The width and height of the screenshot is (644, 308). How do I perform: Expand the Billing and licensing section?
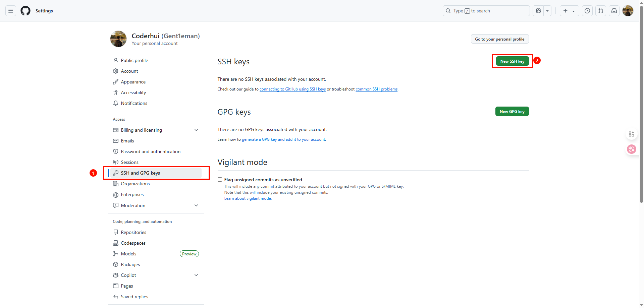(x=196, y=130)
